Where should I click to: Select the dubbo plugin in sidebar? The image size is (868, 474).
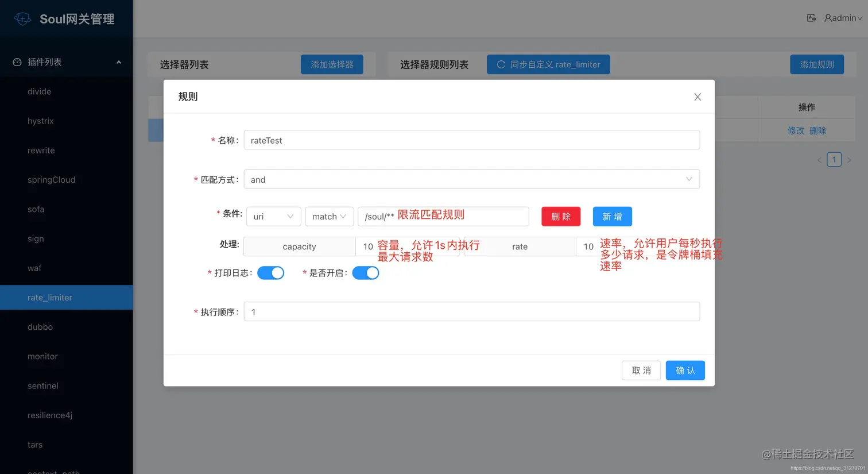[x=40, y=327]
